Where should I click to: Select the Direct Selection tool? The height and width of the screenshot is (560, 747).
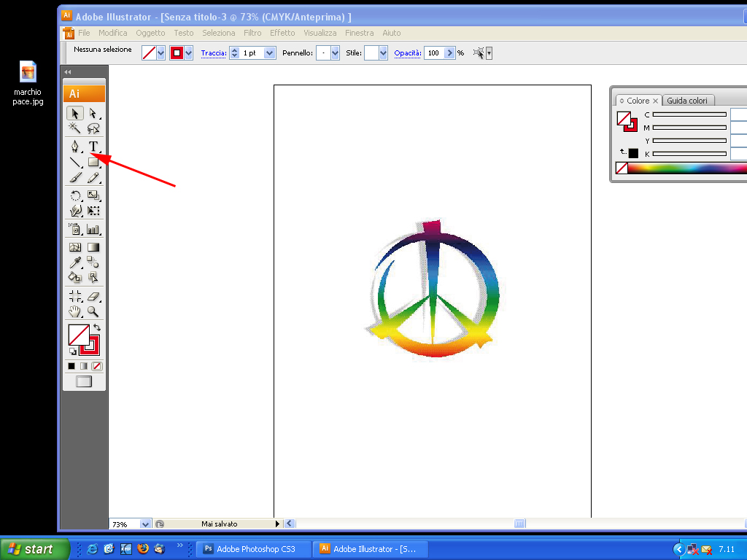point(93,113)
